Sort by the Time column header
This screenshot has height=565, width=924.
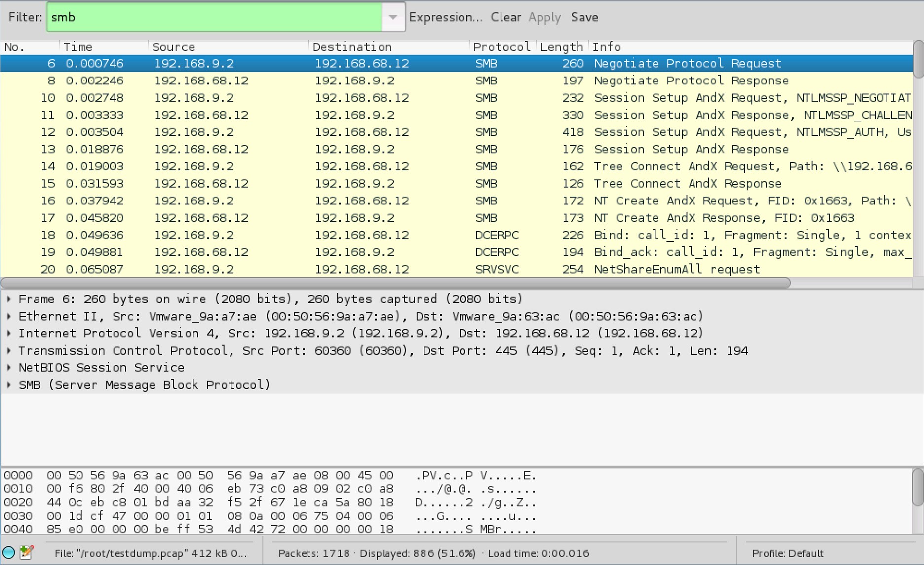pos(78,47)
